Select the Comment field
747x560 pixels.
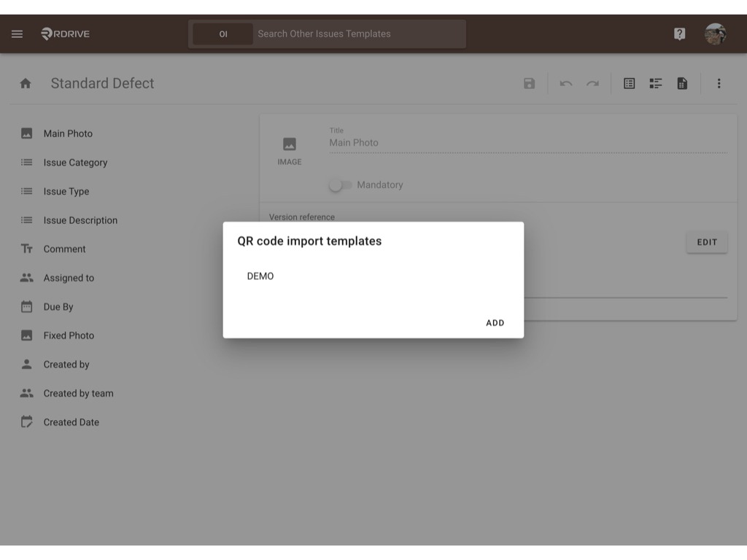64,249
